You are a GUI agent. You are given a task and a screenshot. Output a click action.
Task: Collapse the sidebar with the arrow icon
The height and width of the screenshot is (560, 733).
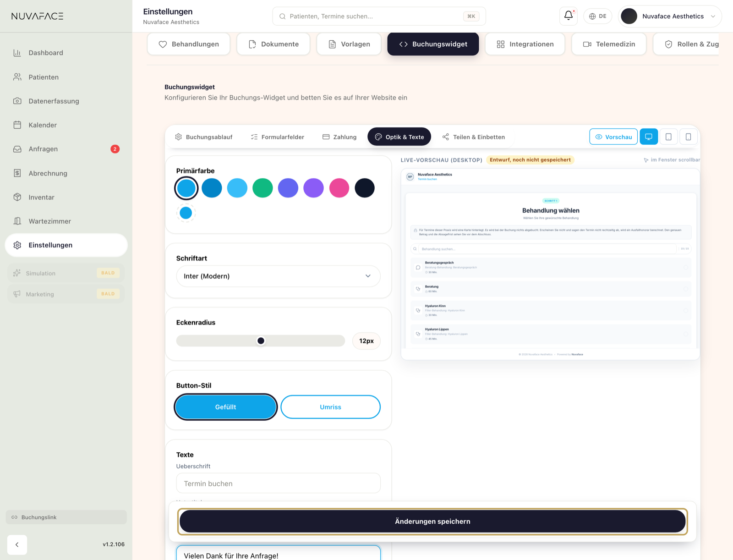[x=17, y=544]
